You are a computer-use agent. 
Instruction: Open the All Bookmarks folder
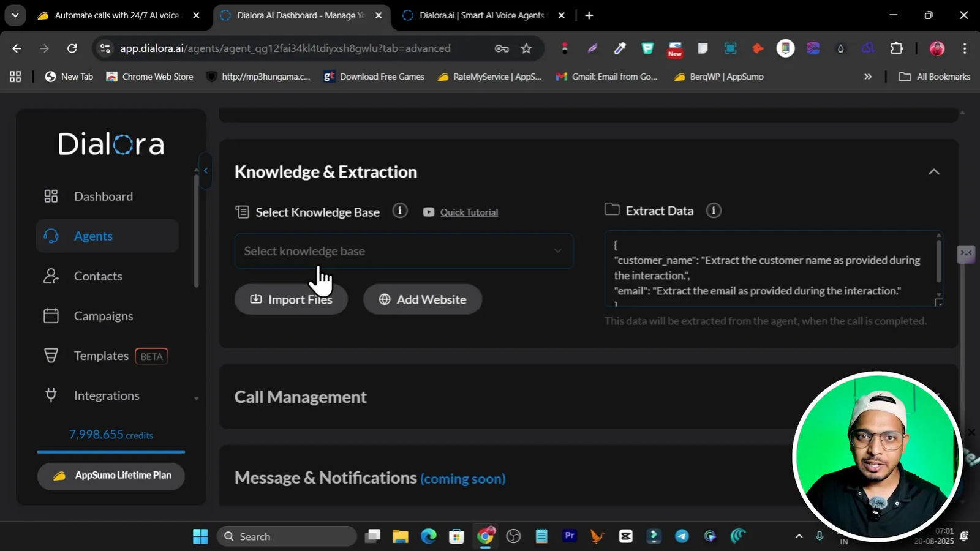935,77
